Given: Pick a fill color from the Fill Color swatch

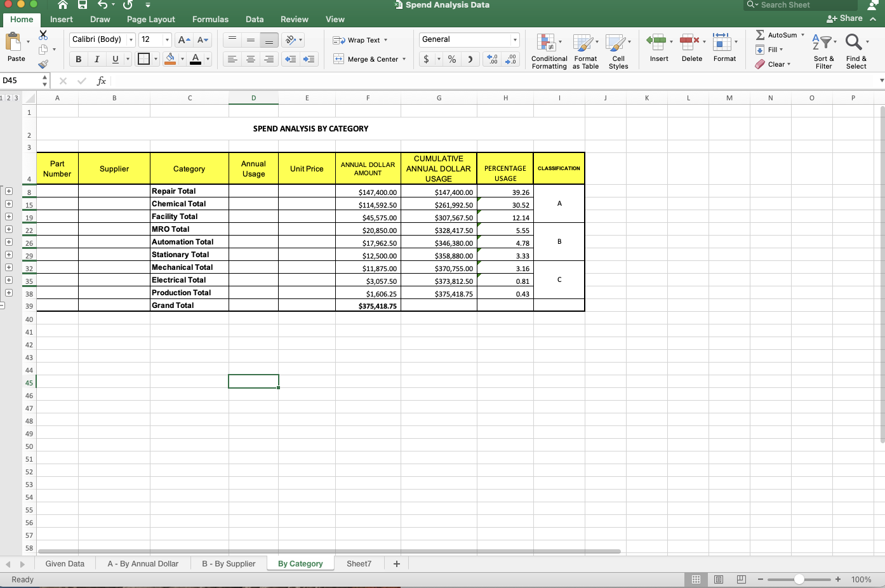Looking at the screenshot, I should tap(170, 58).
